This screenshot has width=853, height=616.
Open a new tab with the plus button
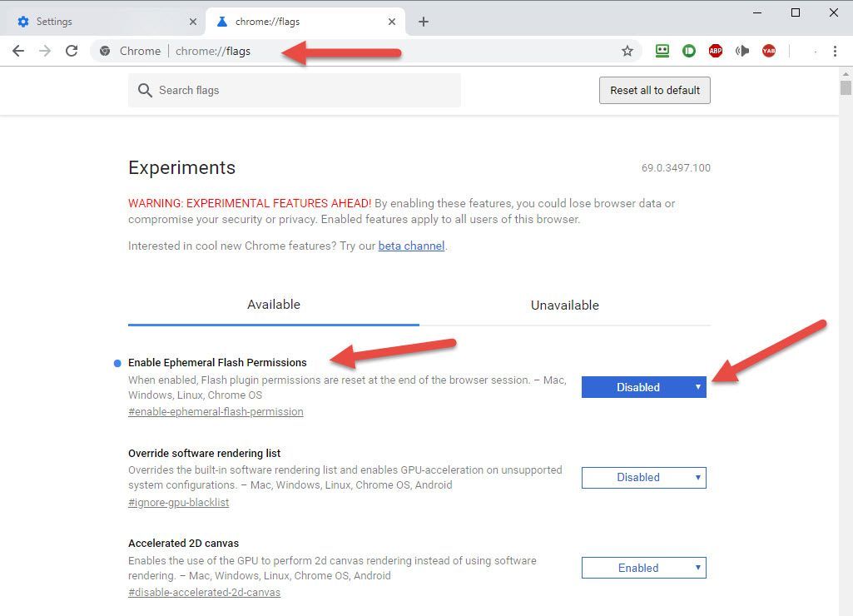(x=423, y=22)
